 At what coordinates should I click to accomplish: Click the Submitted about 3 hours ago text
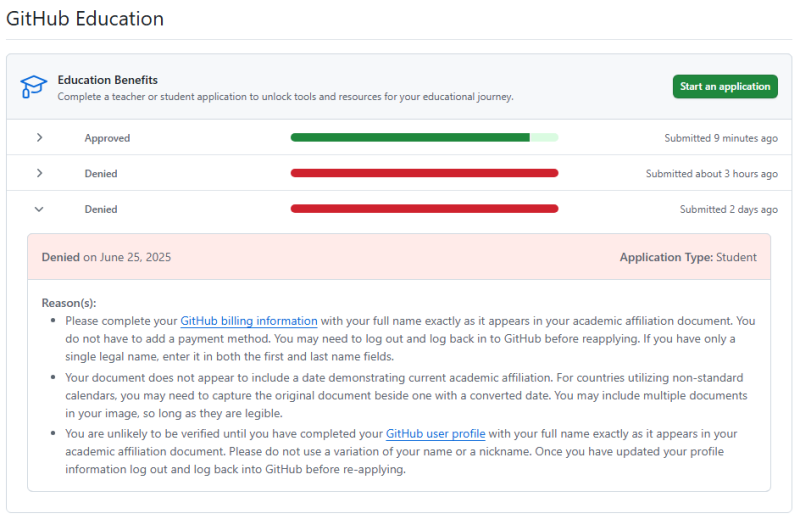(712, 174)
